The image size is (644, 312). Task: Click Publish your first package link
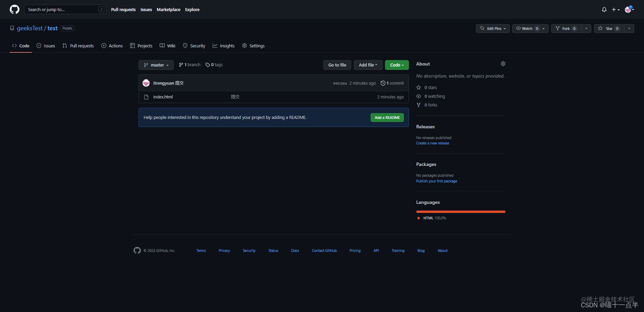tap(437, 181)
